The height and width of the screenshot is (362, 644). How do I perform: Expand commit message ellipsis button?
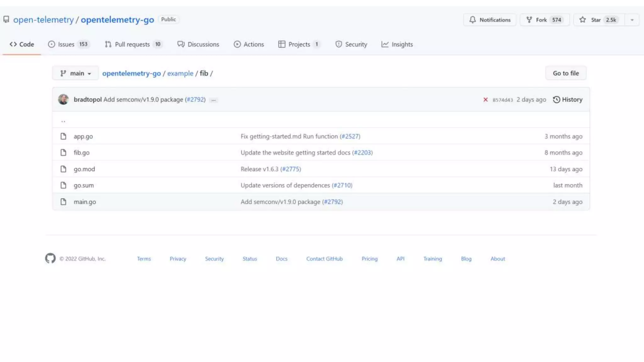click(214, 100)
